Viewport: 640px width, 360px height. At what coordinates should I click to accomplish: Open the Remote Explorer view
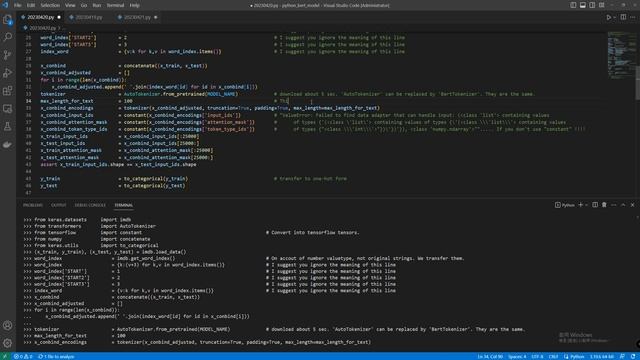click(x=7, y=109)
